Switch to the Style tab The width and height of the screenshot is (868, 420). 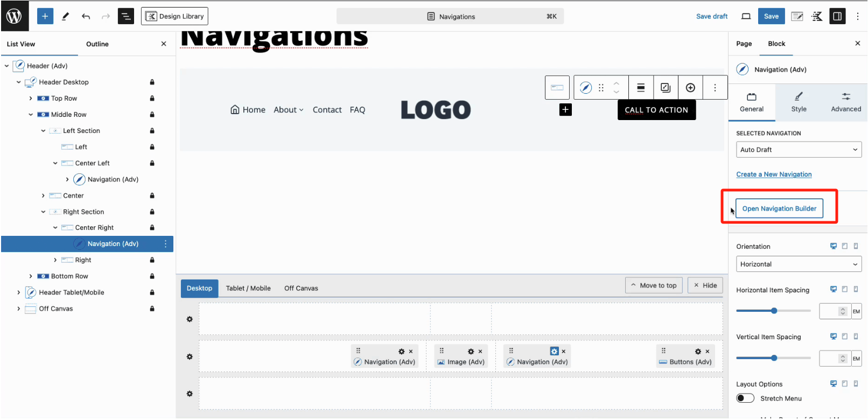coord(799,102)
